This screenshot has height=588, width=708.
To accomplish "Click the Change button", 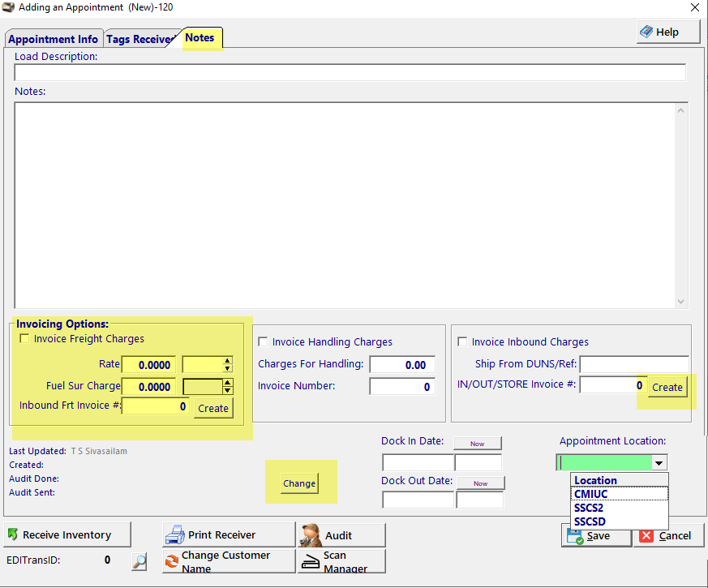I will point(299,483).
